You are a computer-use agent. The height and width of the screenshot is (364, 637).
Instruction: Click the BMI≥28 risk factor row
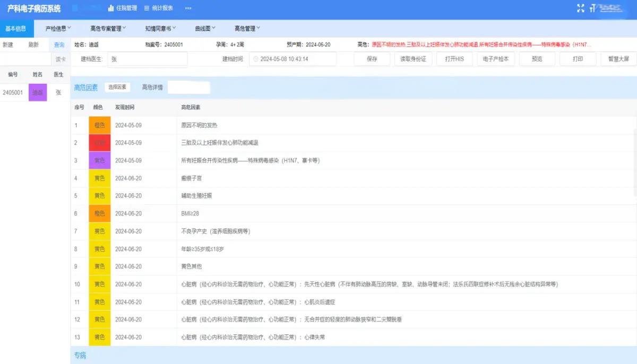click(354, 213)
